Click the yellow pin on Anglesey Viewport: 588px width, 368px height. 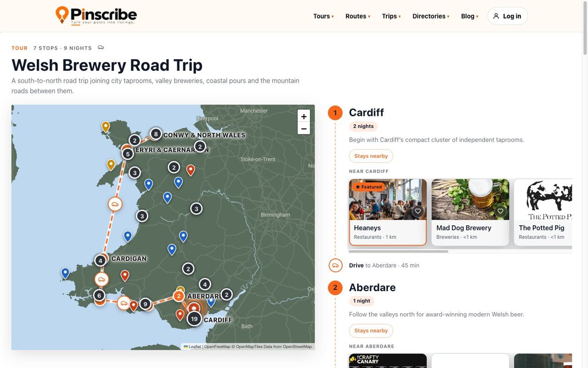coord(106,127)
